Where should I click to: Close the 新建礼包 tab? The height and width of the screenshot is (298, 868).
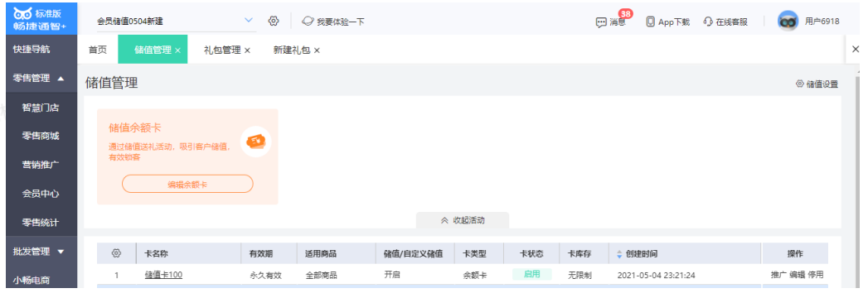[317, 50]
